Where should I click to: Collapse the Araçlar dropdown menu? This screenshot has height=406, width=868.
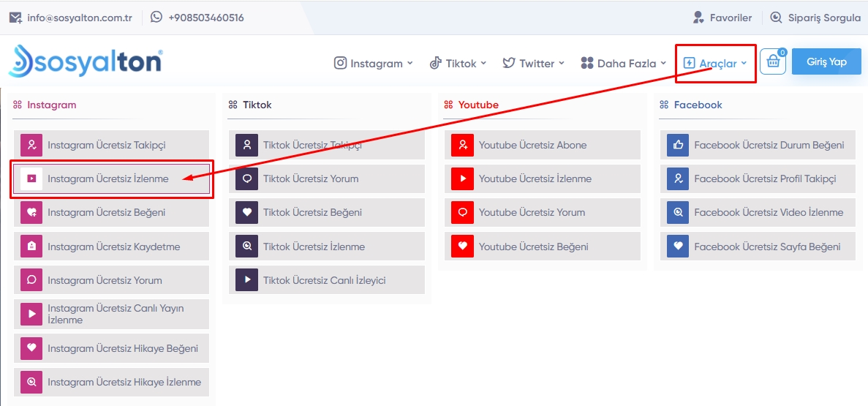click(x=716, y=63)
